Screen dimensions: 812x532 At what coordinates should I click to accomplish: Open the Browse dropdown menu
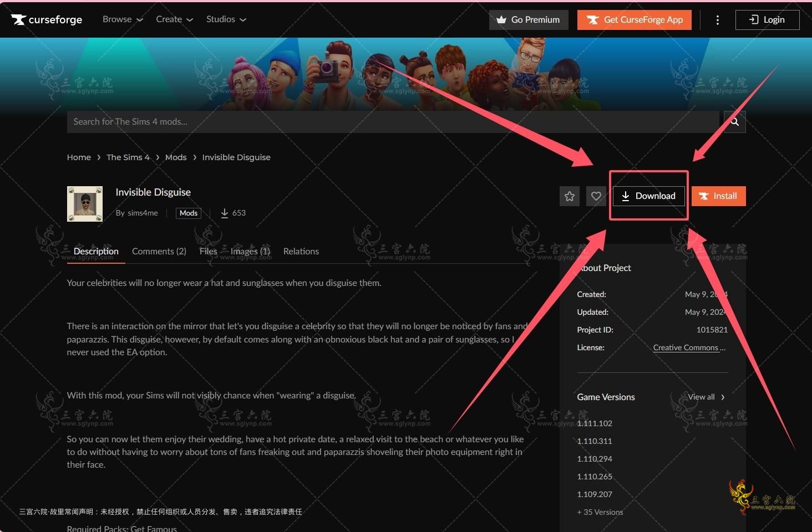click(x=123, y=19)
